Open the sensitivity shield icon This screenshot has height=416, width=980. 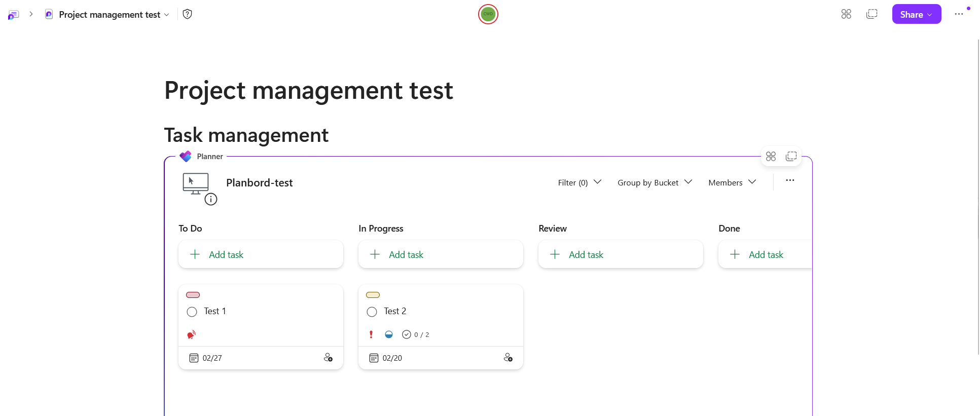pos(187,14)
